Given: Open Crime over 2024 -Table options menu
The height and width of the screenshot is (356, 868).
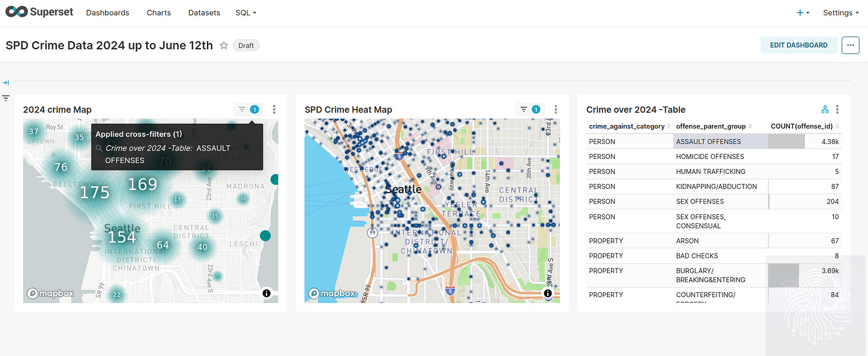Looking at the screenshot, I should [x=838, y=110].
